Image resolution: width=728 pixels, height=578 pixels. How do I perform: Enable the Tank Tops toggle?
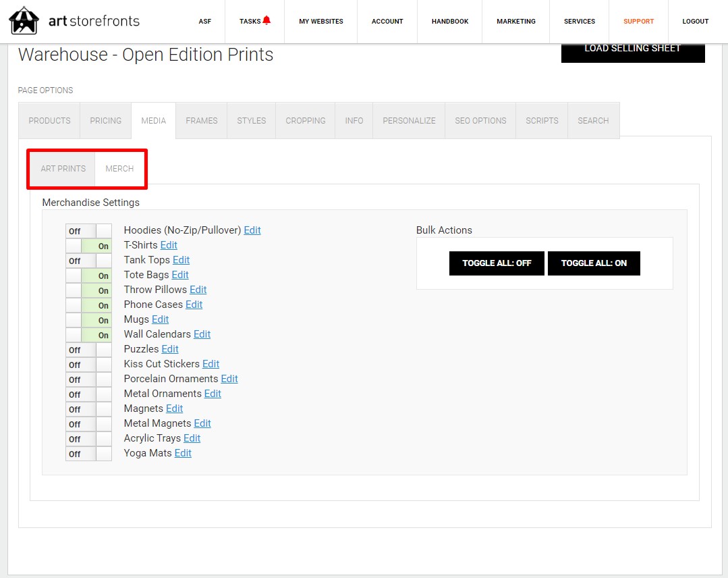pyautogui.click(x=88, y=261)
